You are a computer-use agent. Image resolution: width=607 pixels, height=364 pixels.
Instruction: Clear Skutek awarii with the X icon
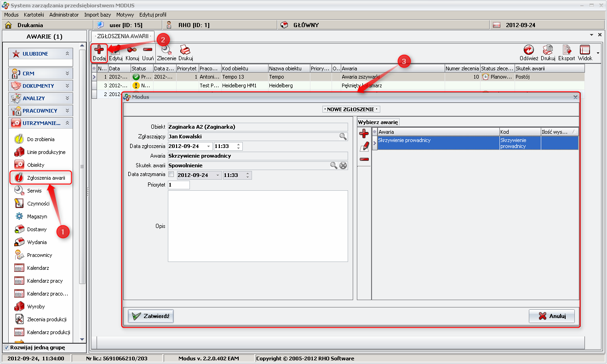click(x=343, y=165)
